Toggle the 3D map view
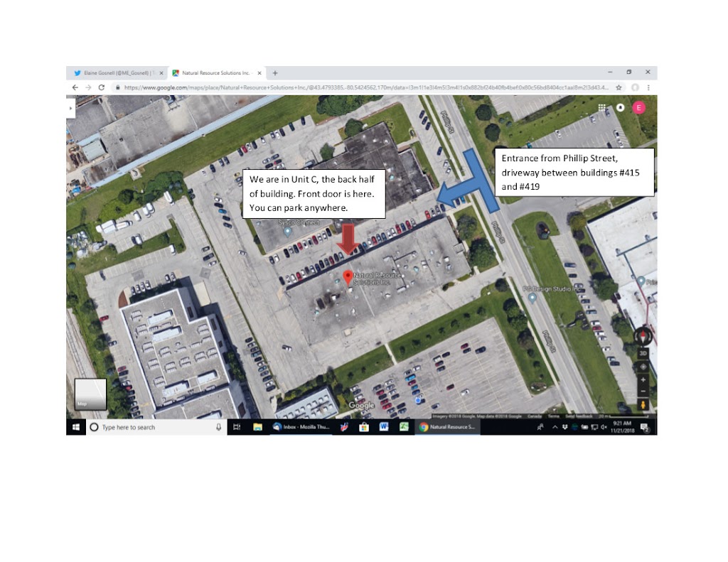Image resolution: width=728 pixels, height=562 pixels. pos(643,353)
